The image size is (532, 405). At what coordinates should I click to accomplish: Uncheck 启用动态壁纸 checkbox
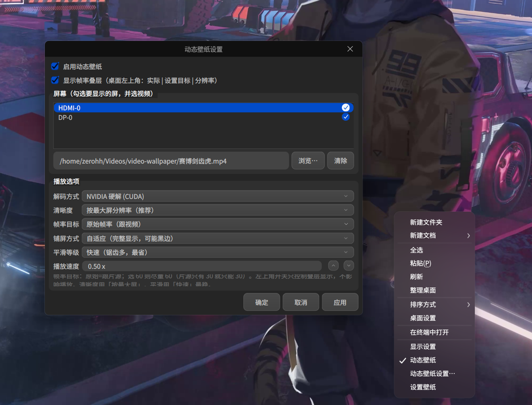[x=55, y=66]
